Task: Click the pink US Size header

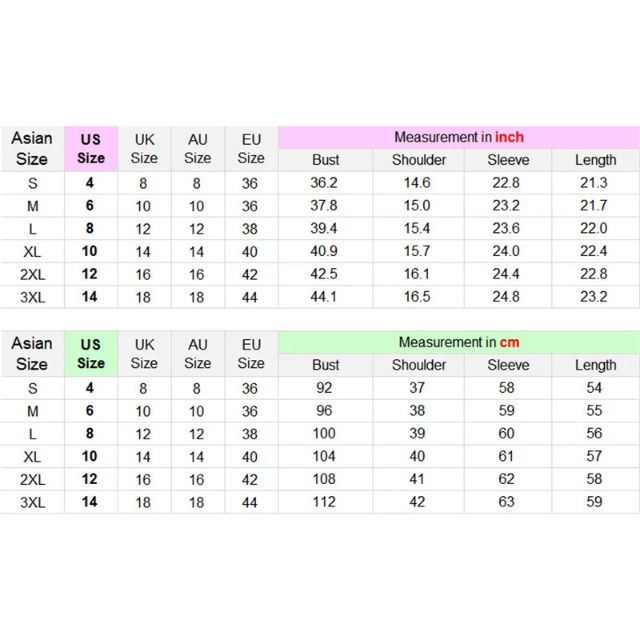Action: pos(91,149)
